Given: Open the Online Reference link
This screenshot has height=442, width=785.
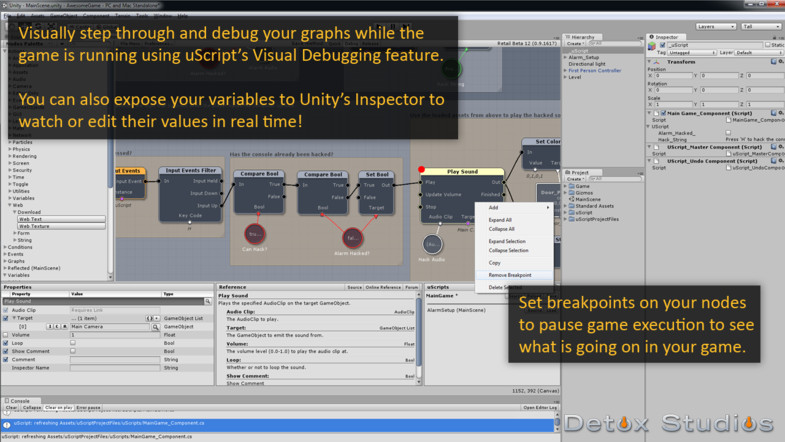Looking at the screenshot, I should pos(383,287).
